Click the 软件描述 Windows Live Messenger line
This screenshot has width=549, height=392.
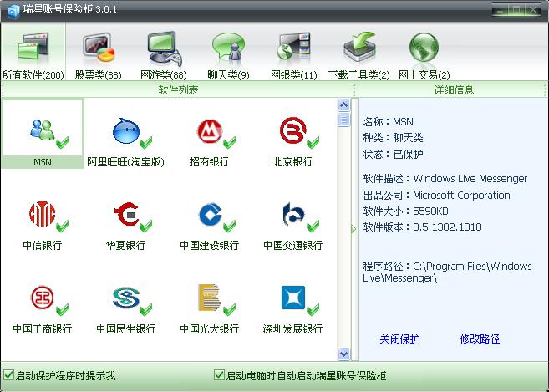pyautogui.click(x=445, y=179)
